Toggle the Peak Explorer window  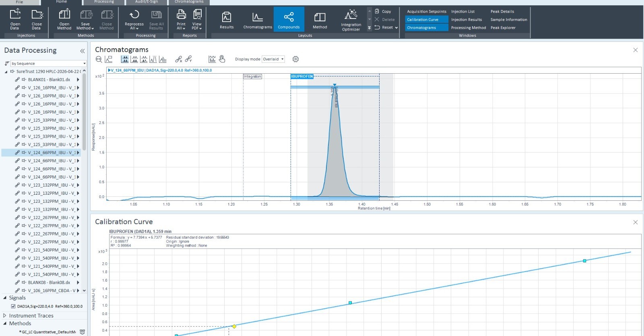pyautogui.click(x=503, y=27)
